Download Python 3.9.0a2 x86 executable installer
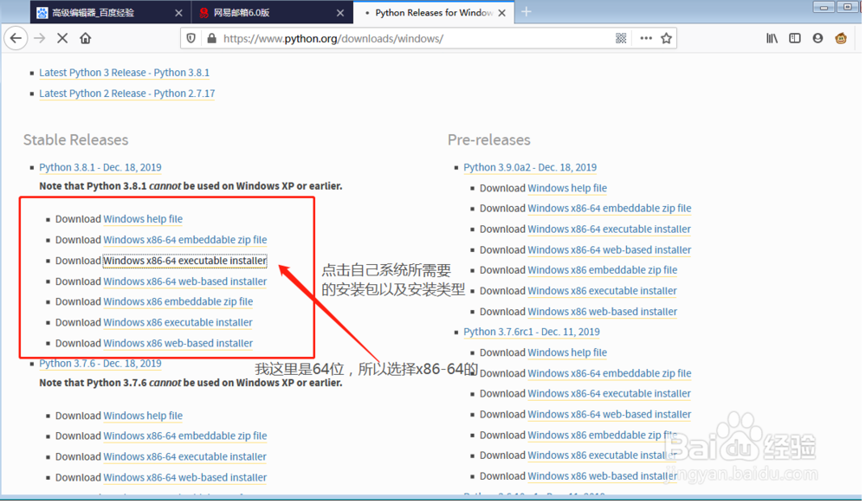 click(x=602, y=291)
